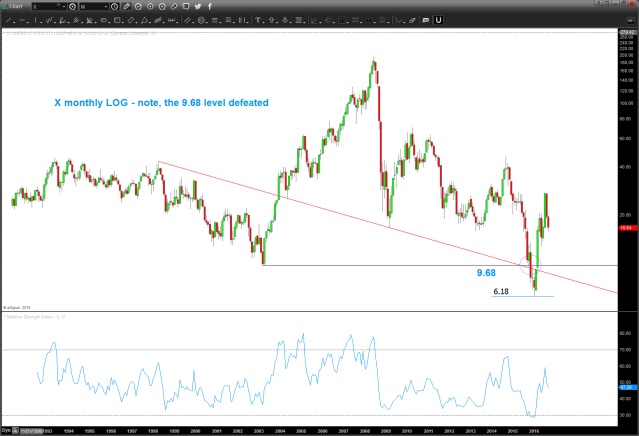Image resolution: width=639 pixels, height=436 pixels.
Task: Select the text annotation T tool
Action: tap(257, 21)
